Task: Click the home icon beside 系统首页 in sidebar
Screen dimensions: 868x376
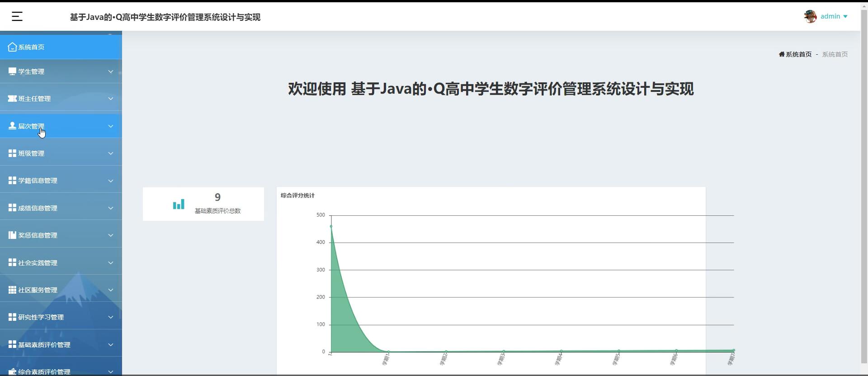Action: click(12, 47)
